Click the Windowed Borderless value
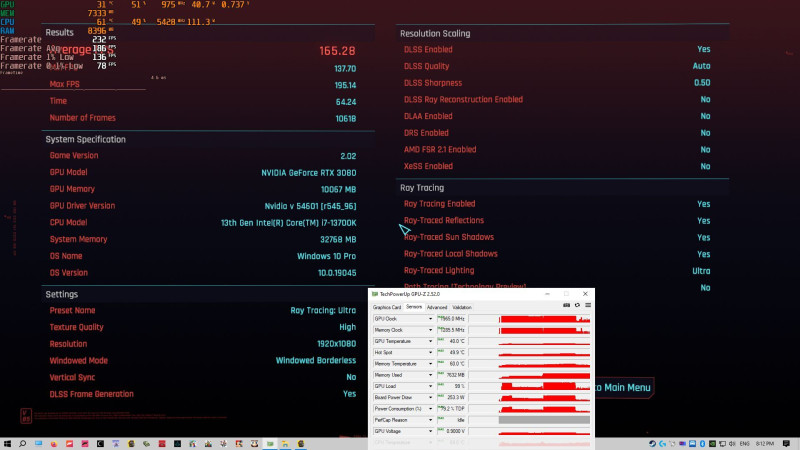800x450 pixels. [x=316, y=361]
